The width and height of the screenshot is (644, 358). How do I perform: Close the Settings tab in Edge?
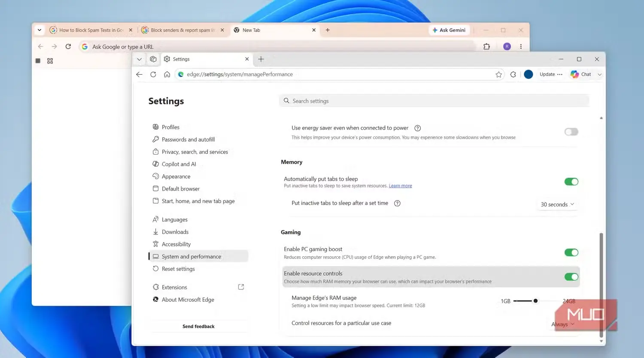point(247,59)
